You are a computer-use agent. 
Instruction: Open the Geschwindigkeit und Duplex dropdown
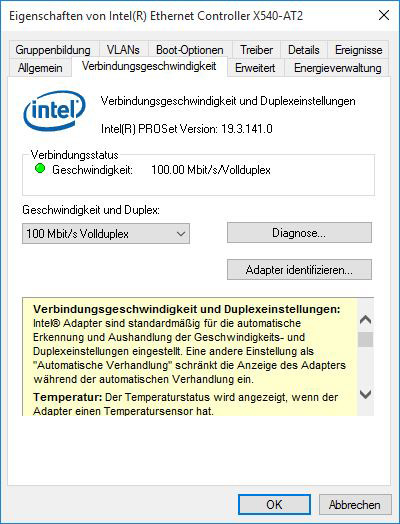click(106, 234)
